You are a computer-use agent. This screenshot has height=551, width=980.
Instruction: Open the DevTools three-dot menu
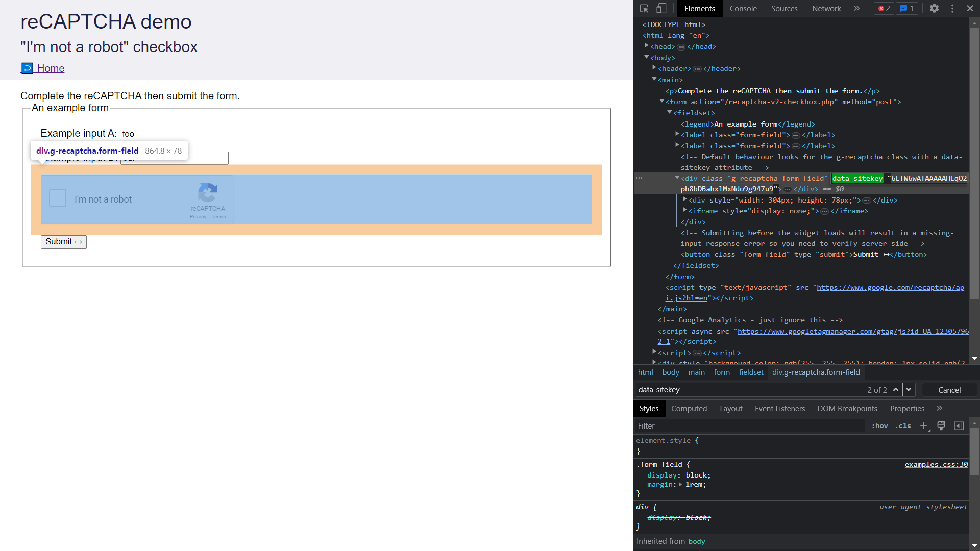pos(952,8)
